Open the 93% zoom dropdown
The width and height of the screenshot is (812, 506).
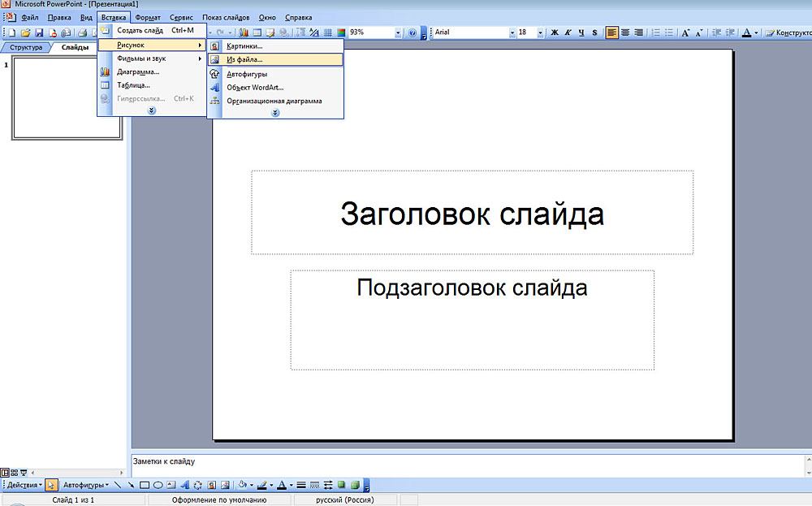(398, 32)
